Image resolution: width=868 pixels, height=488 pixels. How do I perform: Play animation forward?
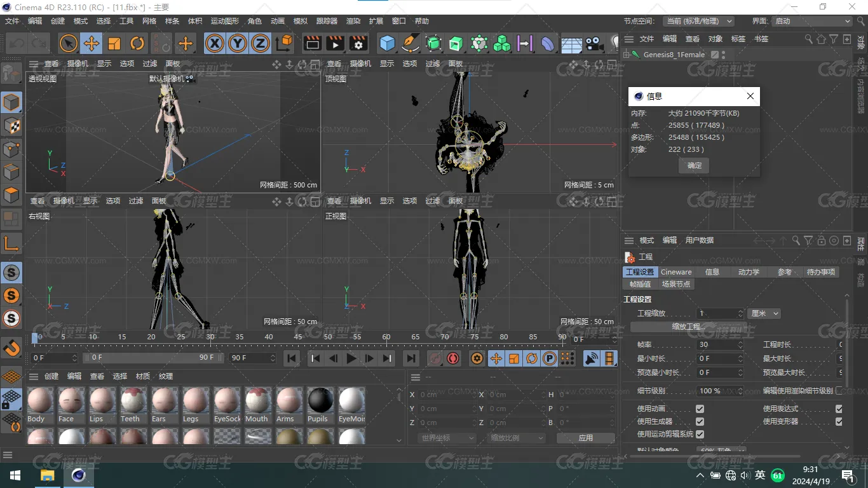click(x=351, y=358)
